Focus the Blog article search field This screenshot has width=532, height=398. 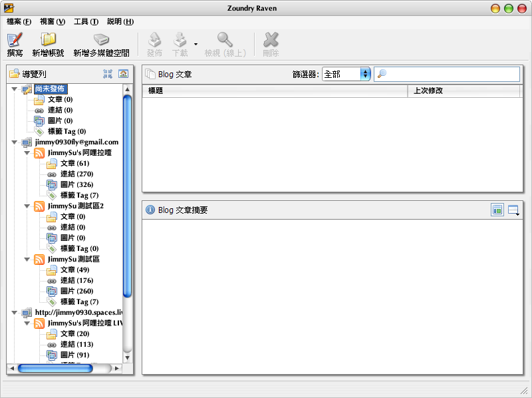coord(446,74)
